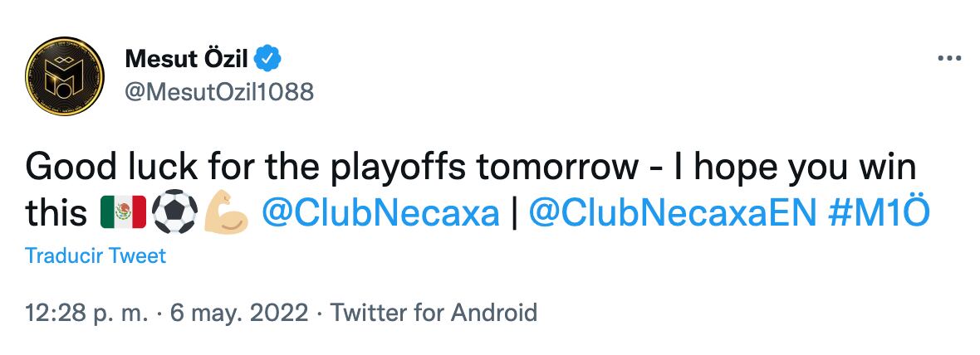Viewport: 980px width, 355px height.
Task: Open the @ClubNecaxaEN mention
Action: pyautogui.click(x=673, y=214)
